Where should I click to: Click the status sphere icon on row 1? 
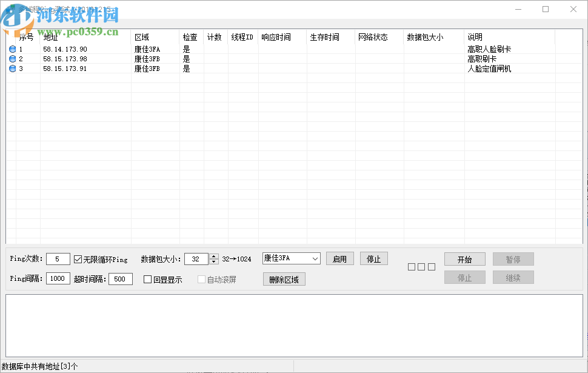pos(12,49)
